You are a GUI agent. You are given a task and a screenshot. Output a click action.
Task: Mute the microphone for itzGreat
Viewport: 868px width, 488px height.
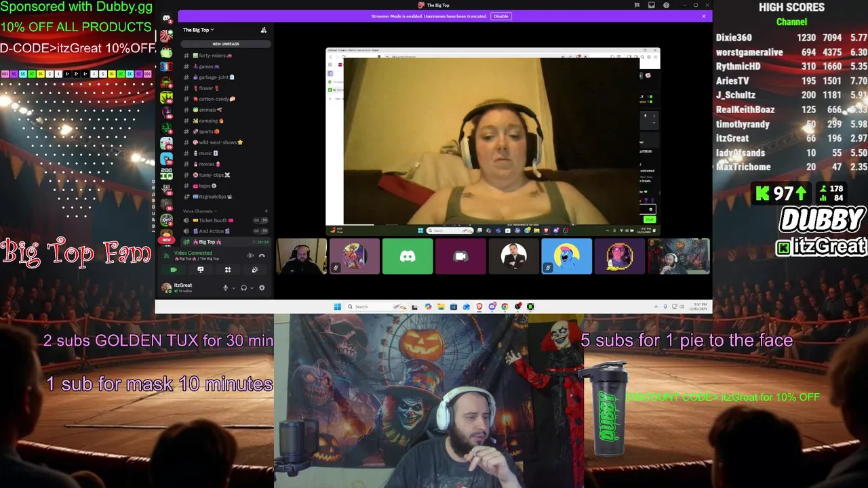pos(225,288)
